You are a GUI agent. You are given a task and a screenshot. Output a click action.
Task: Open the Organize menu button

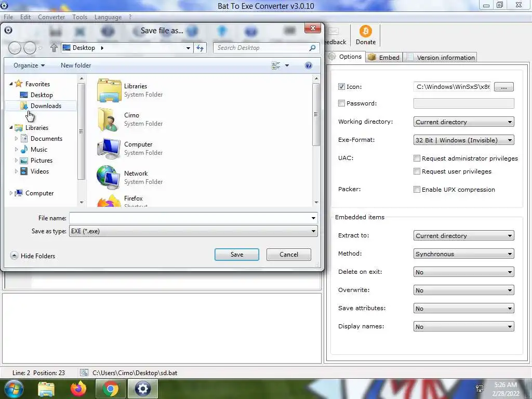[x=29, y=65]
